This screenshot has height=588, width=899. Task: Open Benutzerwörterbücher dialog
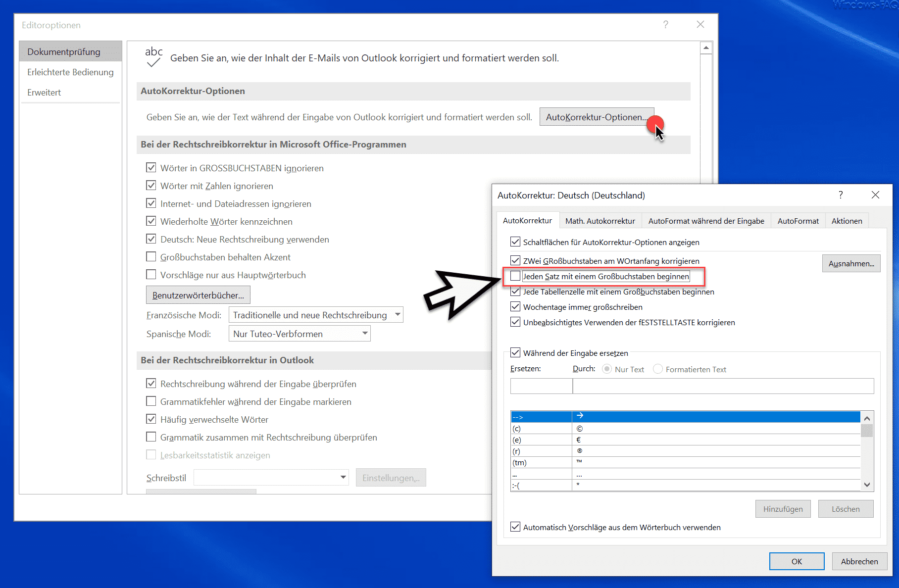pos(198,295)
